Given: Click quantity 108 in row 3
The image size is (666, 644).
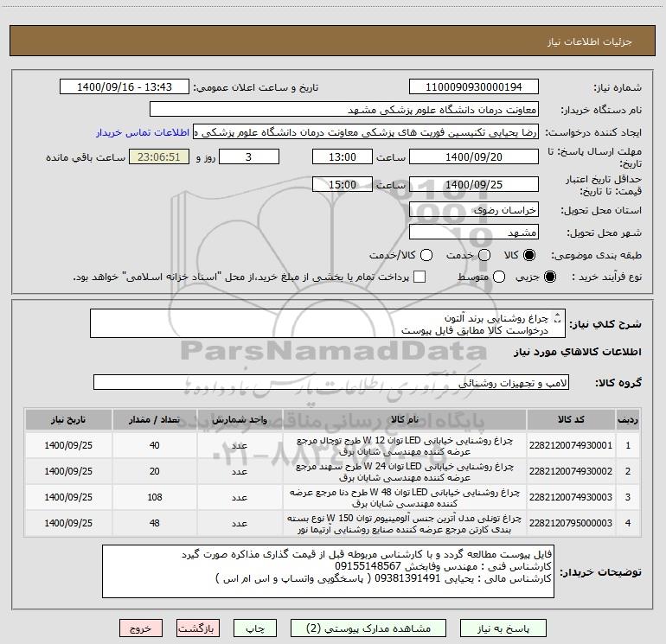Looking at the screenshot, I should 155,497.
